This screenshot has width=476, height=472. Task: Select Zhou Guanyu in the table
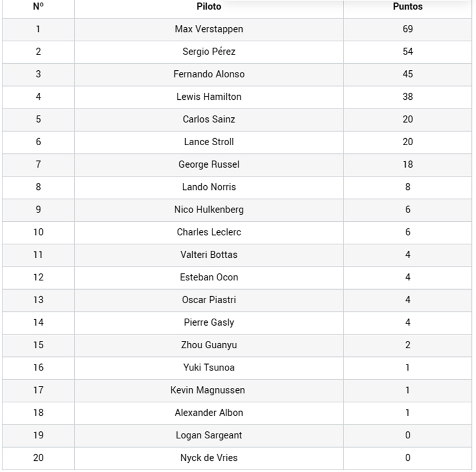tap(208, 345)
